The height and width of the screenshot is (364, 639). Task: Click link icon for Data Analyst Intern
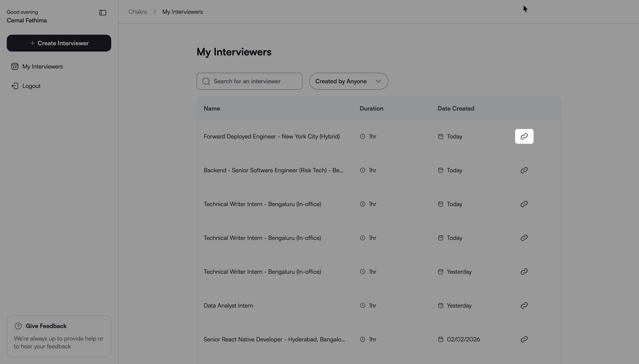click(524, 305)
